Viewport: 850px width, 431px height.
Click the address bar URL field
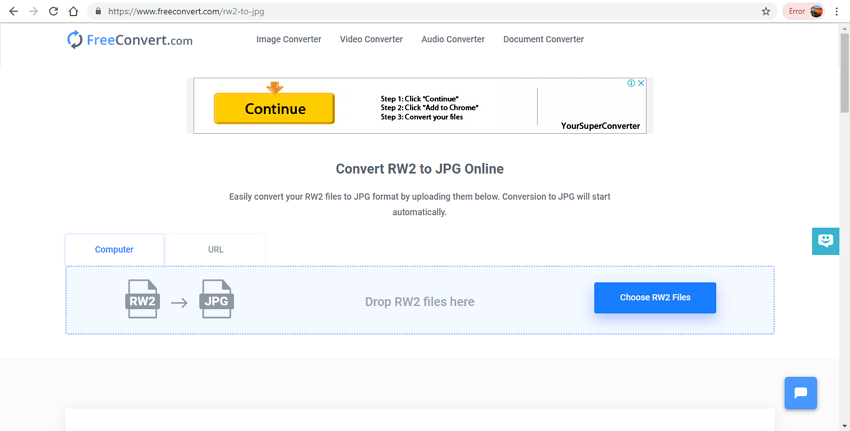tap(400, 11)
